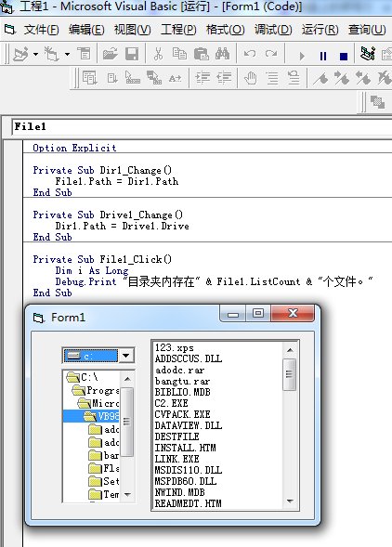Select the Fla subfolder in directory list

tap(104, 468)
